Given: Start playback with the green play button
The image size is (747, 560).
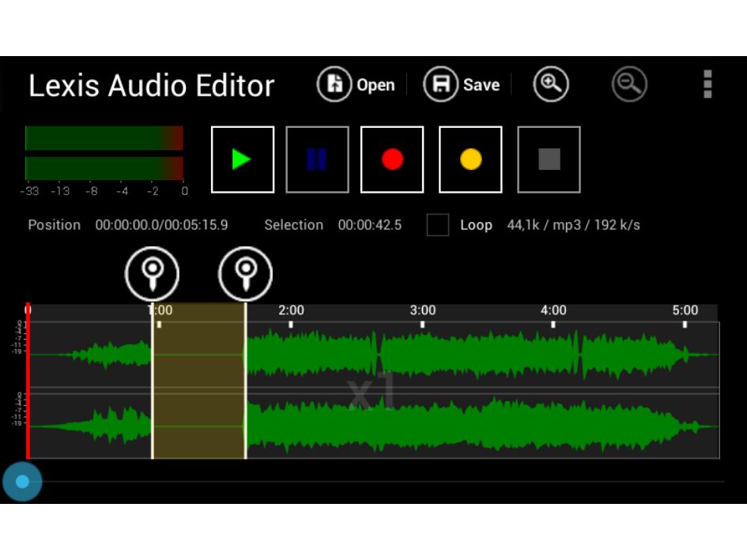Looking at the screenshot, I should [x=243, y=160].
